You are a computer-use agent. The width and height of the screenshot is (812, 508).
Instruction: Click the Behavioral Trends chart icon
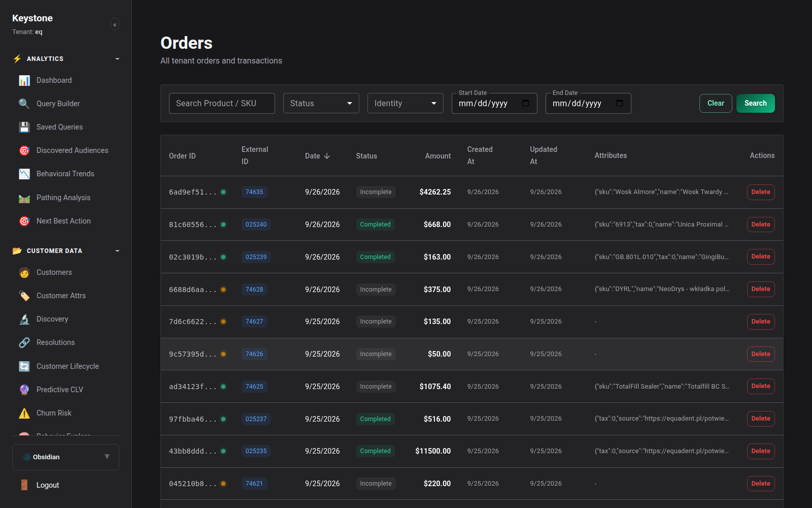[x=24, y=174]
